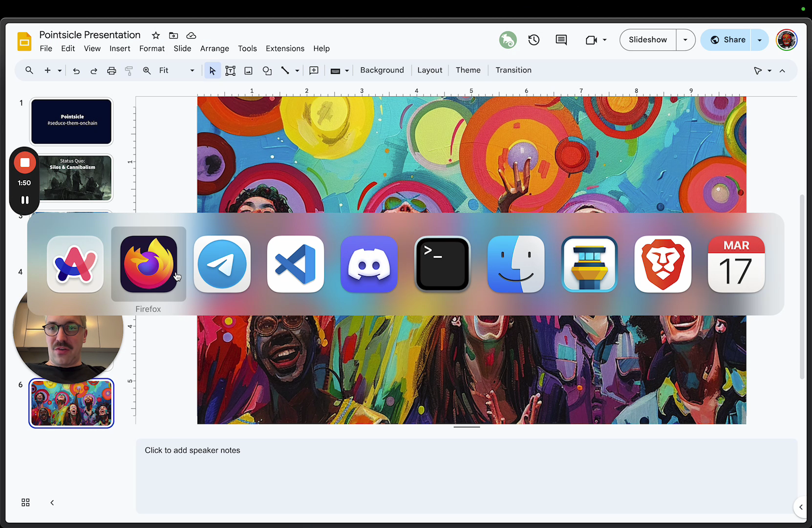Switch to Arc browser in switcher
Screen dimensions: 812x528
(x=75, y=264)
